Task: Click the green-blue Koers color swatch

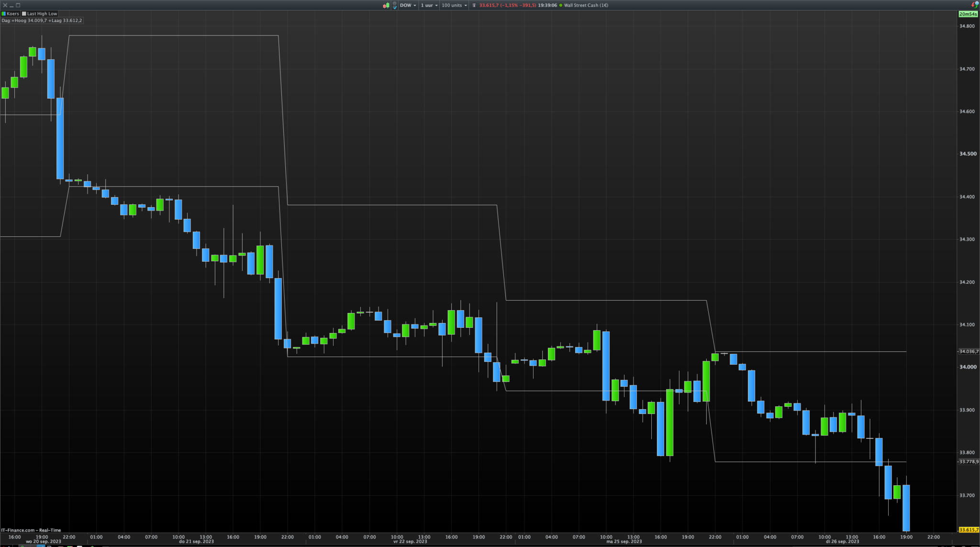Action: pyautogui.click(x=4, y=14)
